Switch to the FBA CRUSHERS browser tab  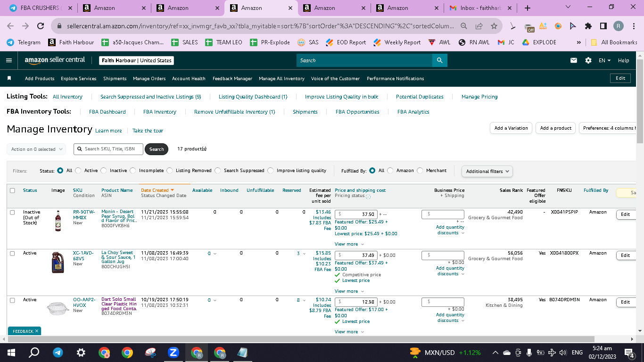click(41, 8)
